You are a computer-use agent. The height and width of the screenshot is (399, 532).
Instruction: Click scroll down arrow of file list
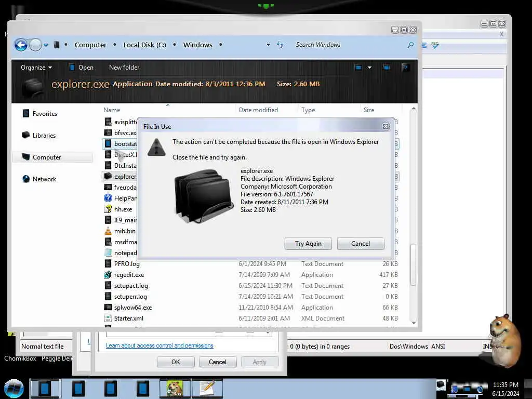(414, 323)
